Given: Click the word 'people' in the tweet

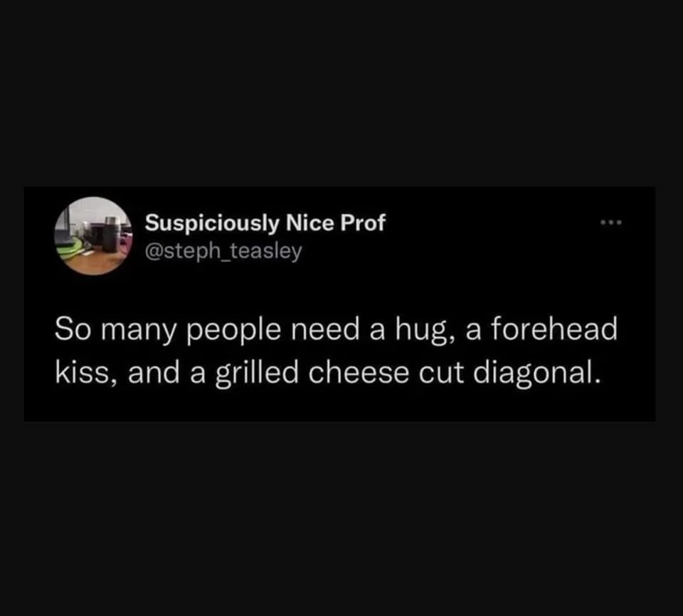Looking at the screenshot, I should click(234, 330).
